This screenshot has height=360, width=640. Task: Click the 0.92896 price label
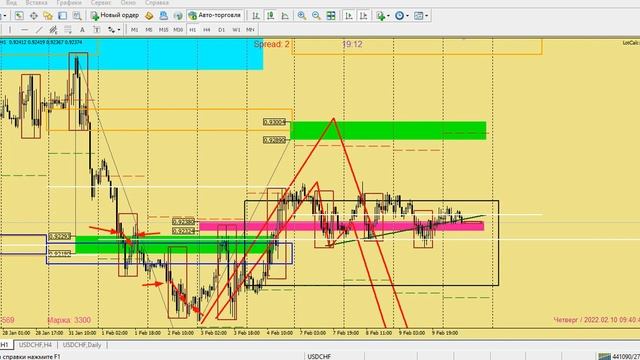click(274, 140)
